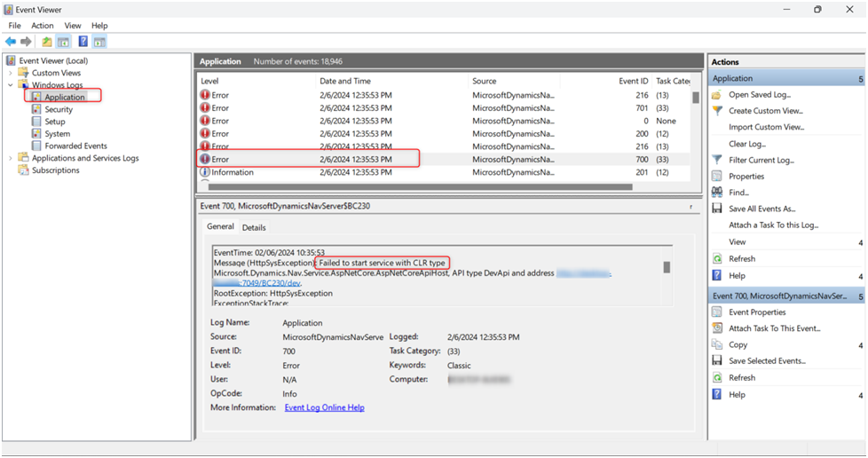Expand Applications and Services Logs node

click(x=11, y=158)
